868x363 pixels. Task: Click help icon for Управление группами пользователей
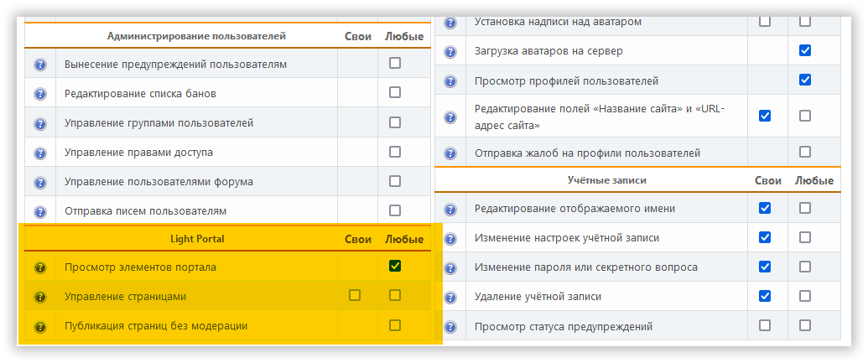click(39, 123)
